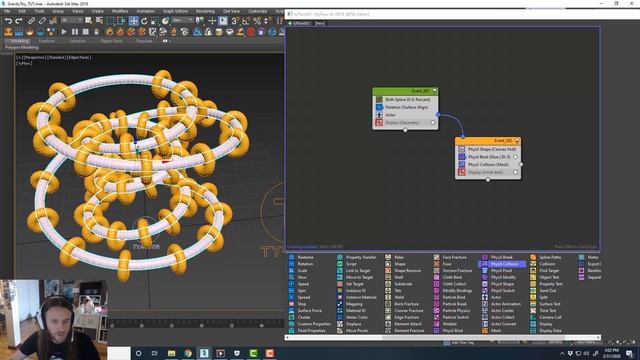The width and height of the screenshot is (640, 360).
Task: Click the Fuse operator icon
Action: coord(436,264)
